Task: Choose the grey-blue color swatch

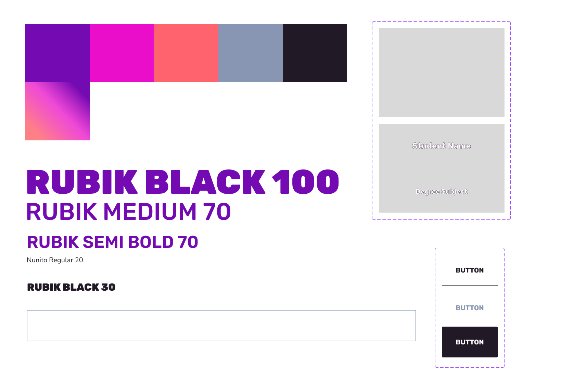Action: pos(251,53)
